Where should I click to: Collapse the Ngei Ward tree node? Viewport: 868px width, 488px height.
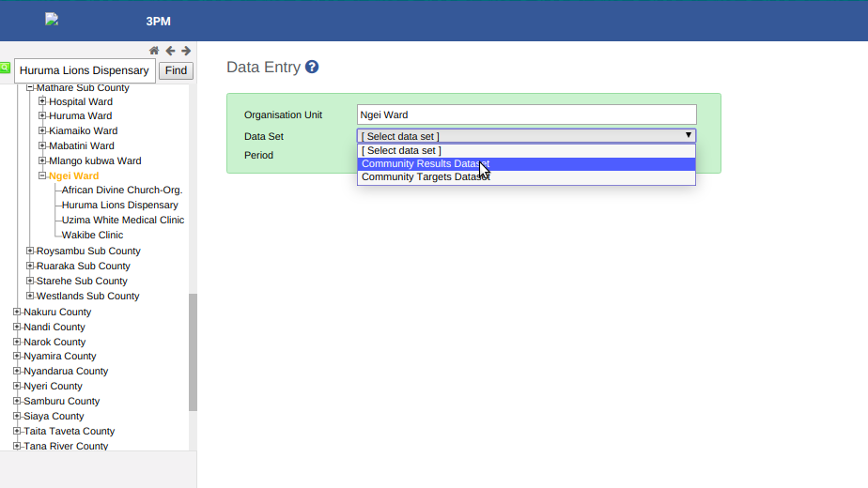click(42, 175)
